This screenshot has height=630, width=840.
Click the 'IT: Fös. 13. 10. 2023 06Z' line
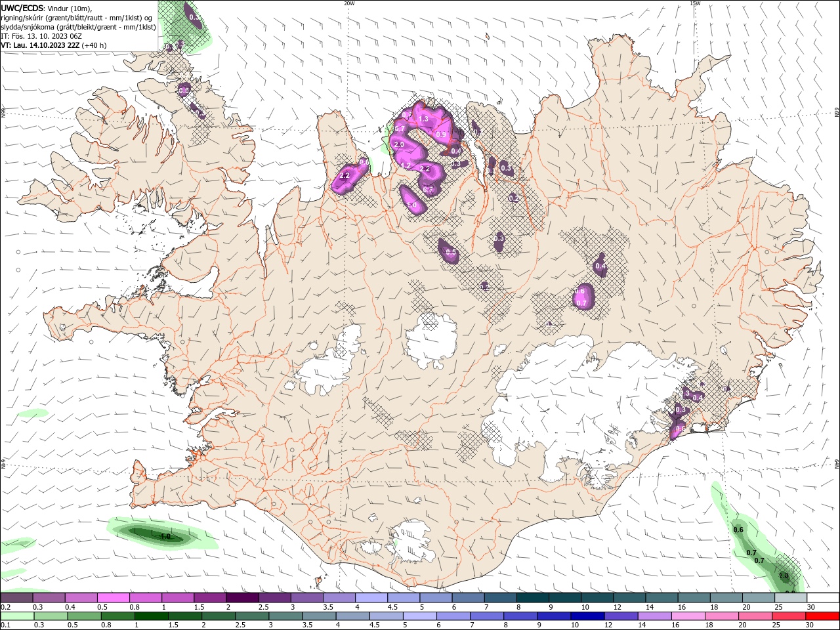(x=41, y=36)
